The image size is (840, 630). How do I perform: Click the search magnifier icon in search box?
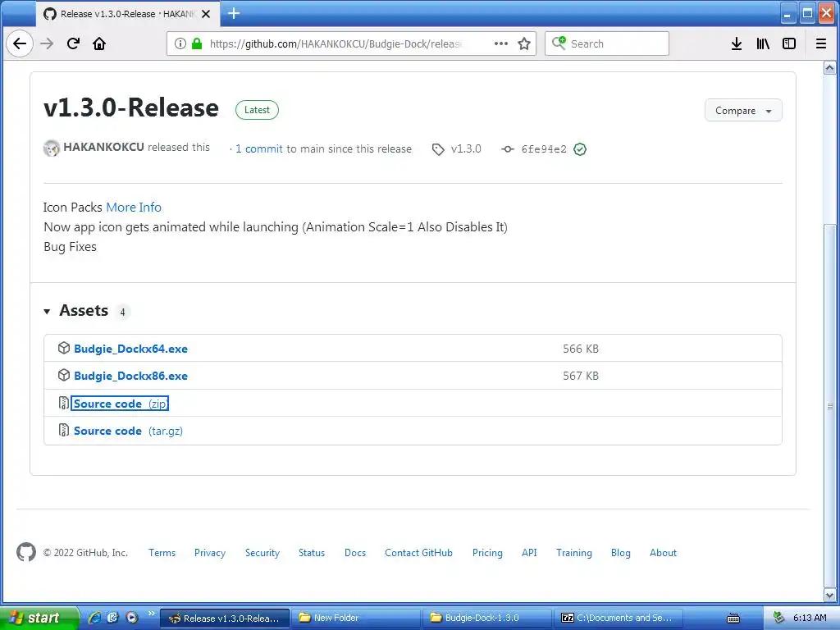click(559, 43)
